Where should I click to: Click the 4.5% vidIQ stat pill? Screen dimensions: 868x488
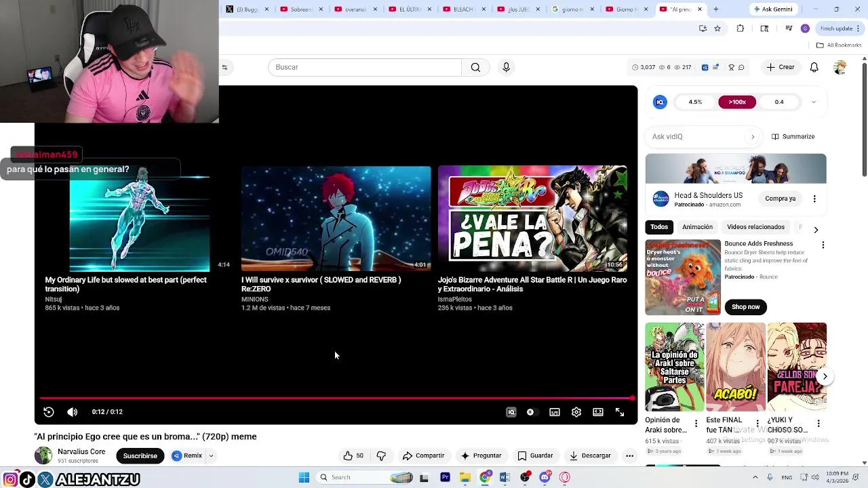[695, 102]
